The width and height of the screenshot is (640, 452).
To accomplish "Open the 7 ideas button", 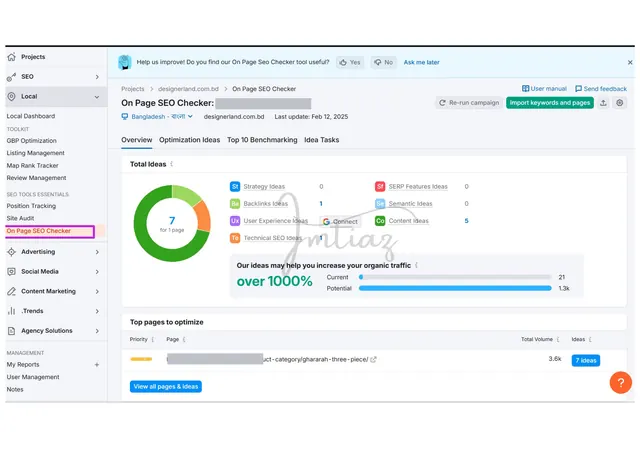I will [x=586, y=361].
